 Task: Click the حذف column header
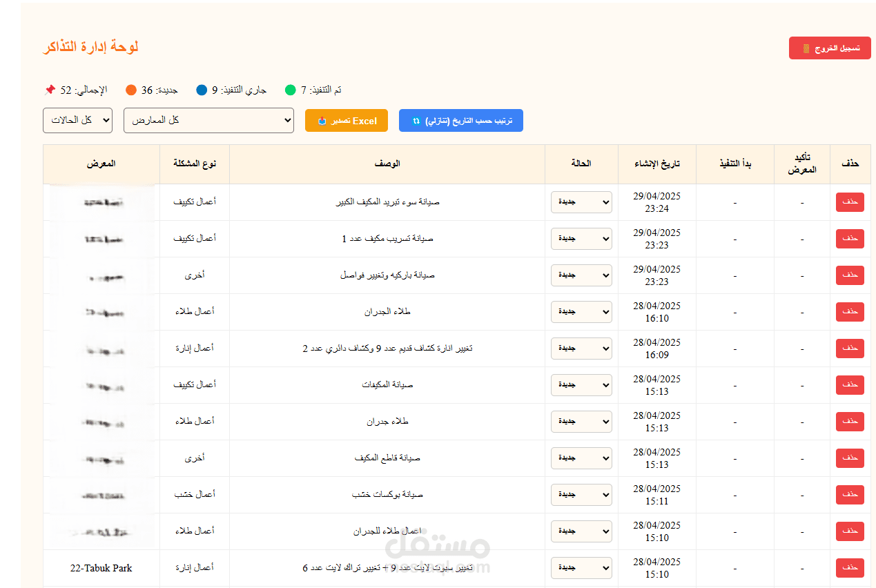(x=850, y=164)
